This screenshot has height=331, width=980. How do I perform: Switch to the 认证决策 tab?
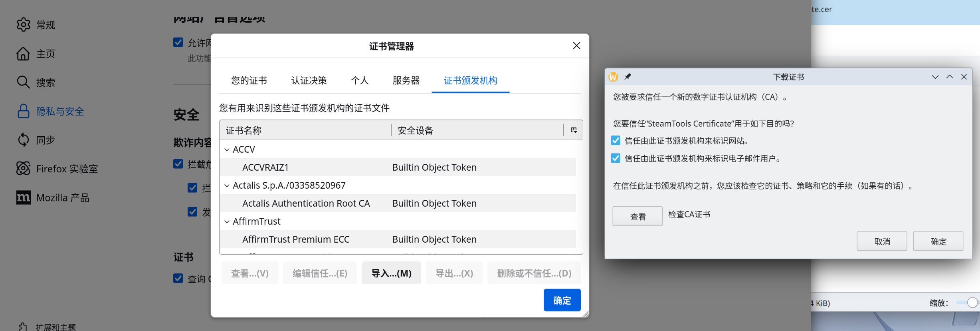point(309,80)
